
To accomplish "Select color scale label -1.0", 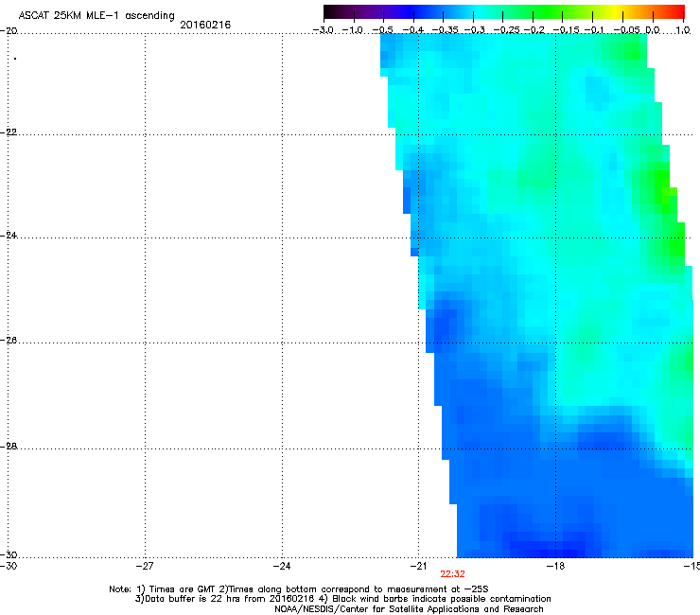I will point(353,30).
